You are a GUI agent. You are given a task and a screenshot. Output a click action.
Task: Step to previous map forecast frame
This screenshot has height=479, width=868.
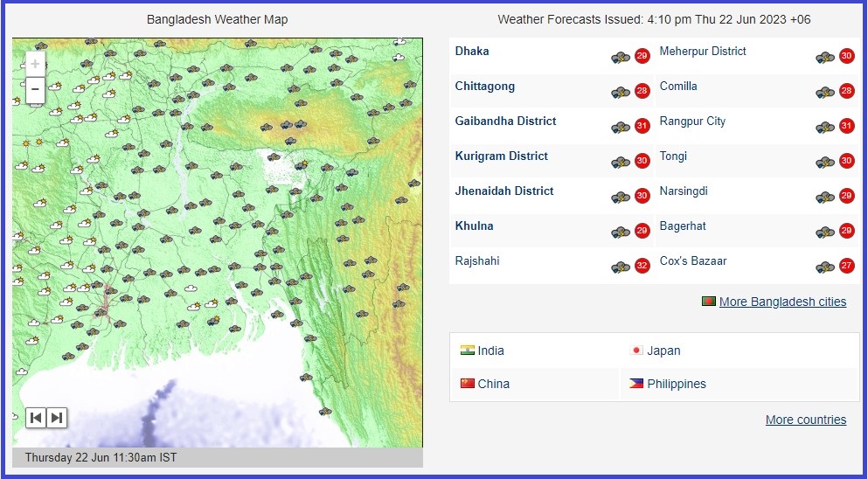pyautogui.click(x=36, y=418)
